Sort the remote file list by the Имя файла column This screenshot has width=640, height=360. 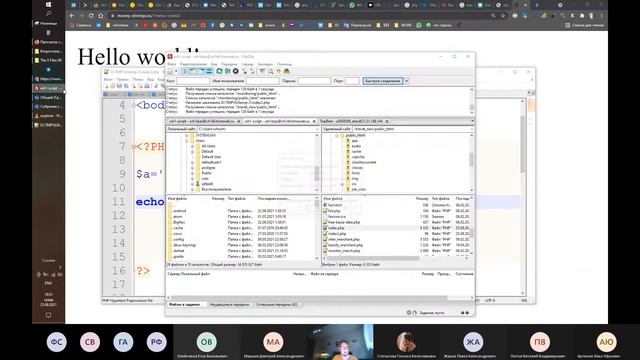333,198
